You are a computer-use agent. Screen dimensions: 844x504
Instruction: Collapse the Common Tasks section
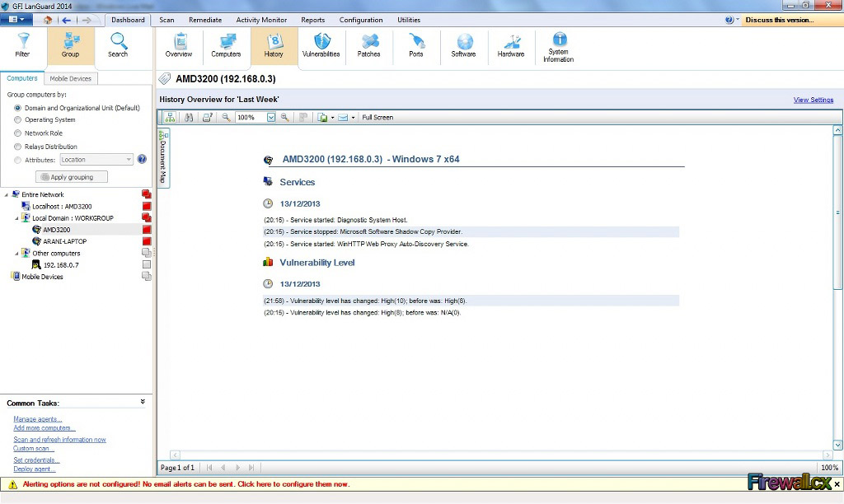[143, 402]
